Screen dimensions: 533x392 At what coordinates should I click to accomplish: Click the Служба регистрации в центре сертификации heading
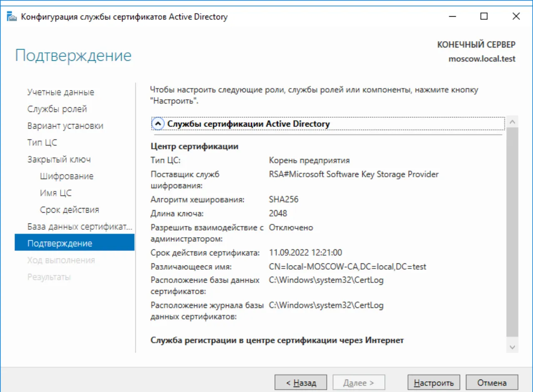click(277, 340)
